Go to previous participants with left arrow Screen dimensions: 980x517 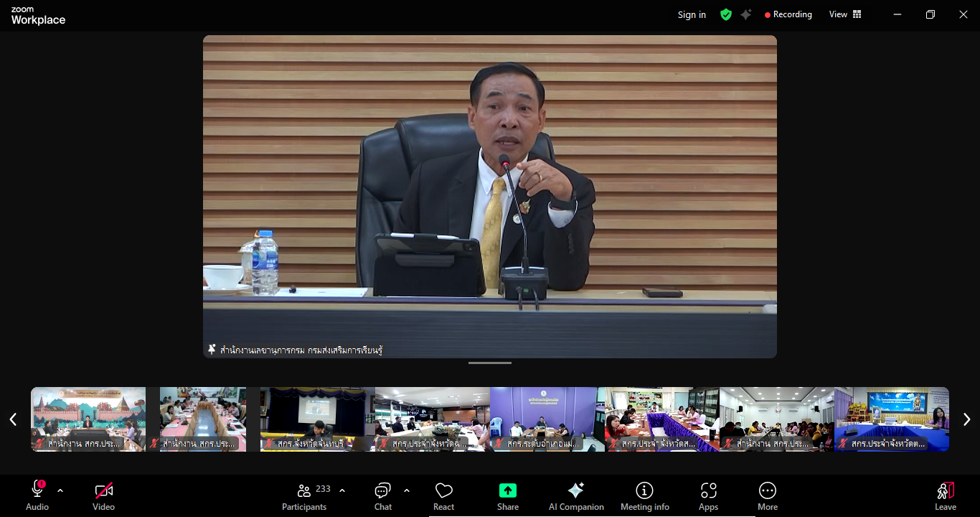click(13, 419)
